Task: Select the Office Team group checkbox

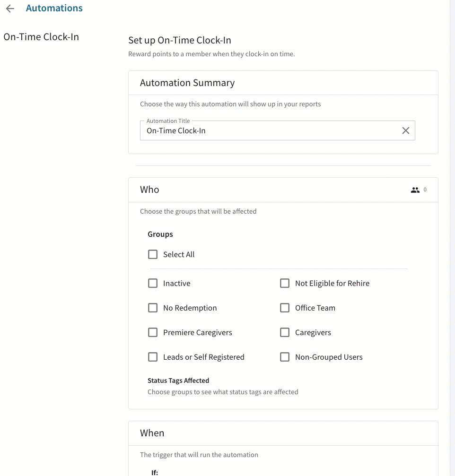Action: point(285,308)
